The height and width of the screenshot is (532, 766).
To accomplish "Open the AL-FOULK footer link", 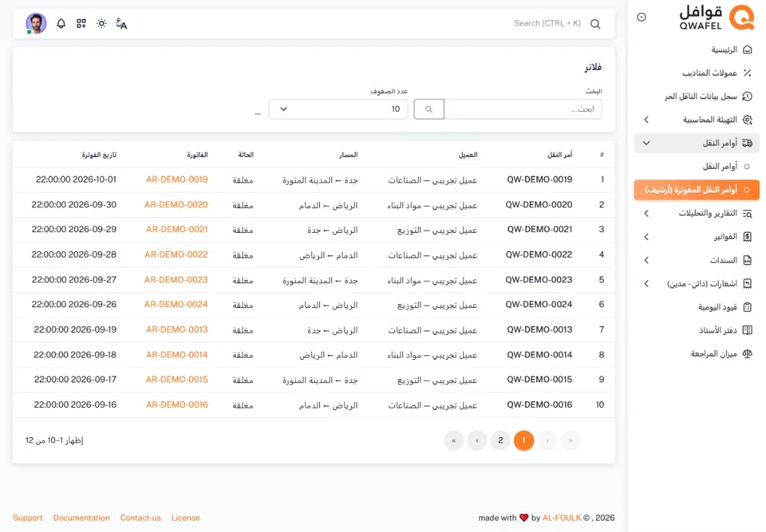I will pyautogui.click(x=562, y=518).
